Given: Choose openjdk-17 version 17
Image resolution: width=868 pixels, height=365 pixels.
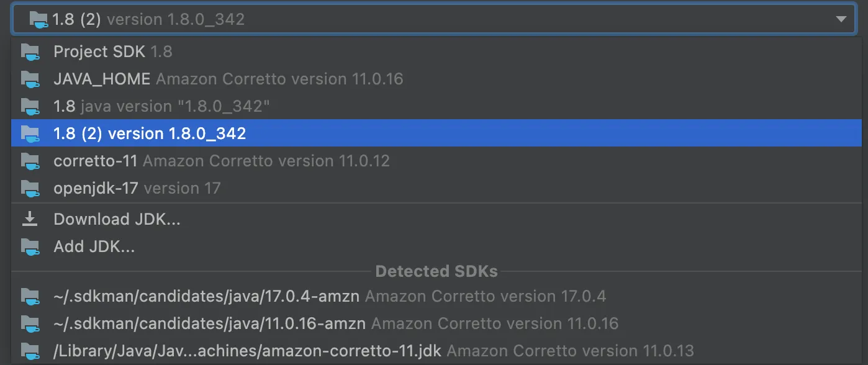Looking at the screenshot, I should coord(137,188).
